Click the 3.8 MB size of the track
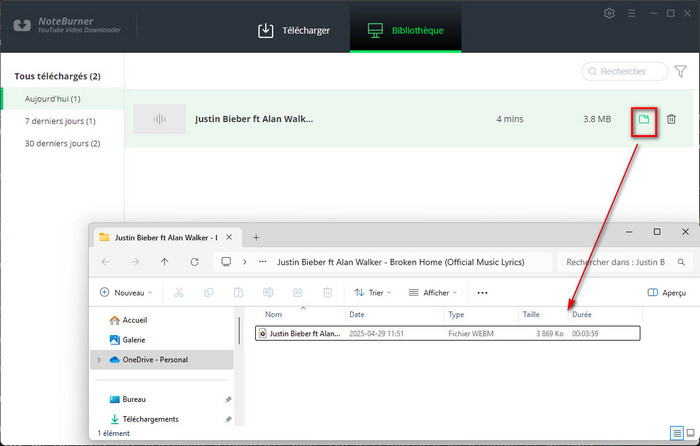The image size is (700, 446). tap(597, 119)
